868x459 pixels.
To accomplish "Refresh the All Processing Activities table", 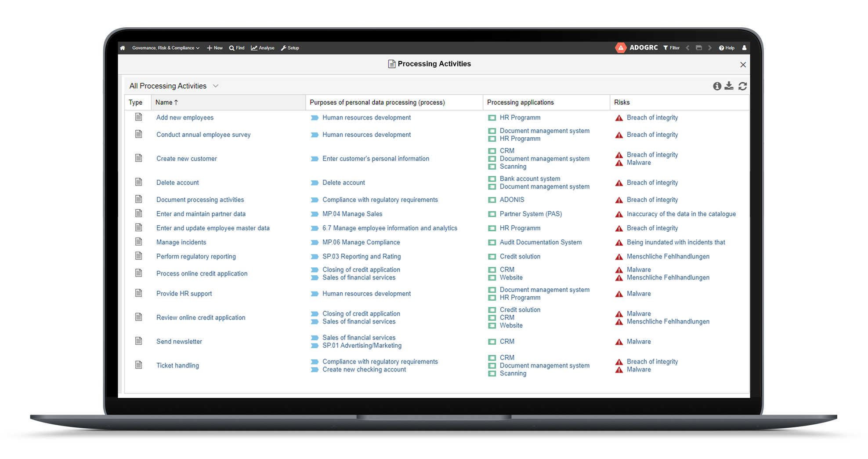I will pos(742,86).
